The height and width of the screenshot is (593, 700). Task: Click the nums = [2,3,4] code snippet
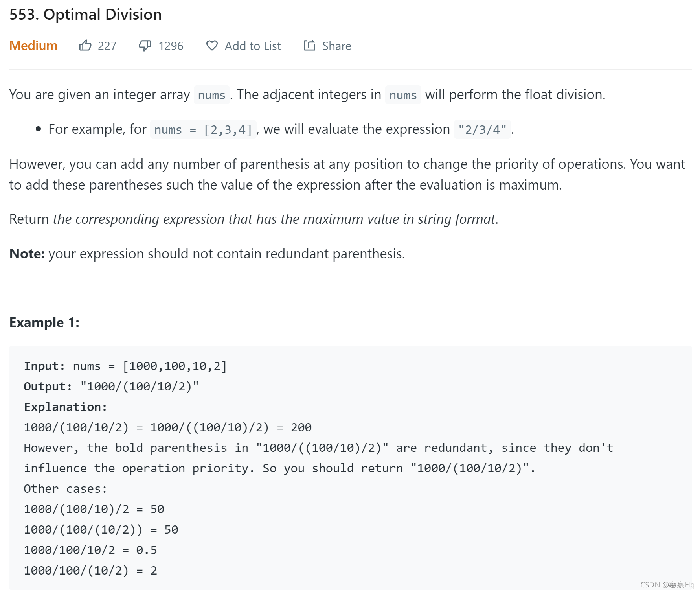203,129
